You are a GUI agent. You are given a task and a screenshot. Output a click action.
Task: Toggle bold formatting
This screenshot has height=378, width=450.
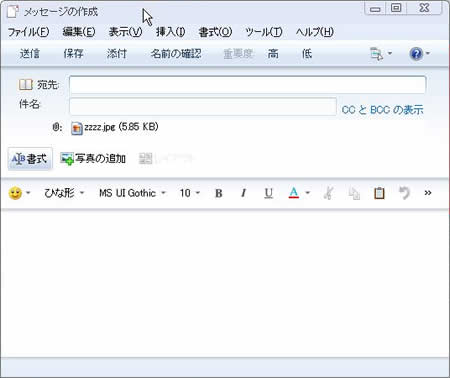click(x=219, y=193)
